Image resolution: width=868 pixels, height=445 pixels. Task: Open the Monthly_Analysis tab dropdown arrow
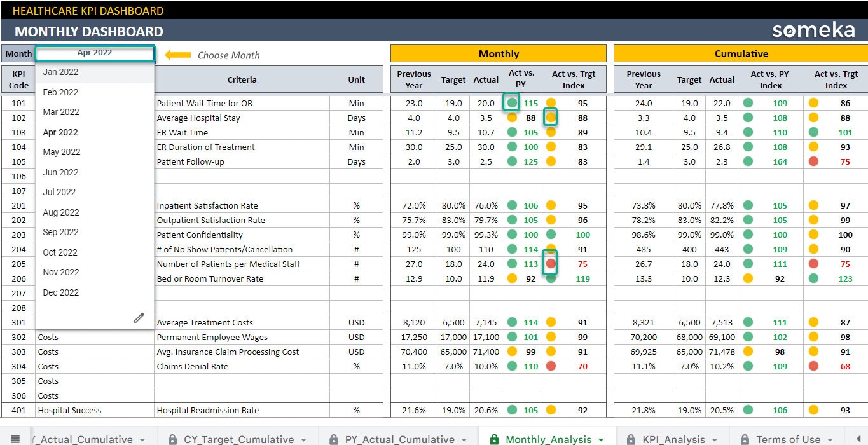602,439
